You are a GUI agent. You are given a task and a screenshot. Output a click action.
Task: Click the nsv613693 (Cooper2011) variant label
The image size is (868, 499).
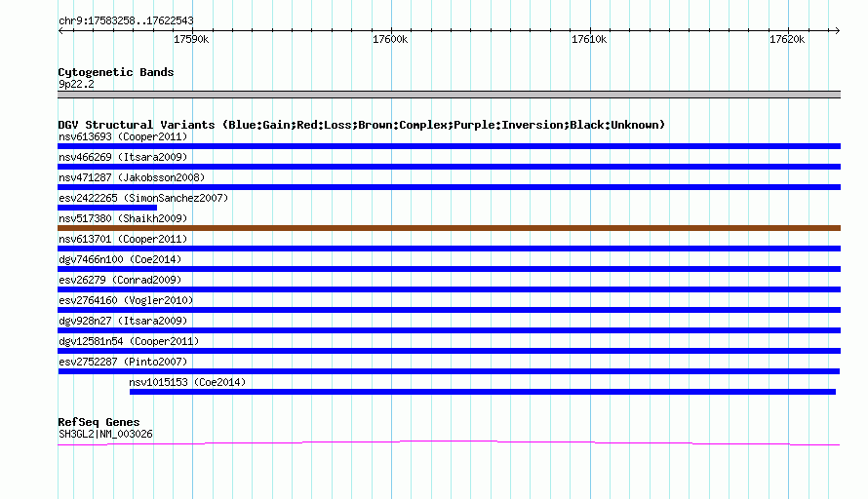click(123, 136)
